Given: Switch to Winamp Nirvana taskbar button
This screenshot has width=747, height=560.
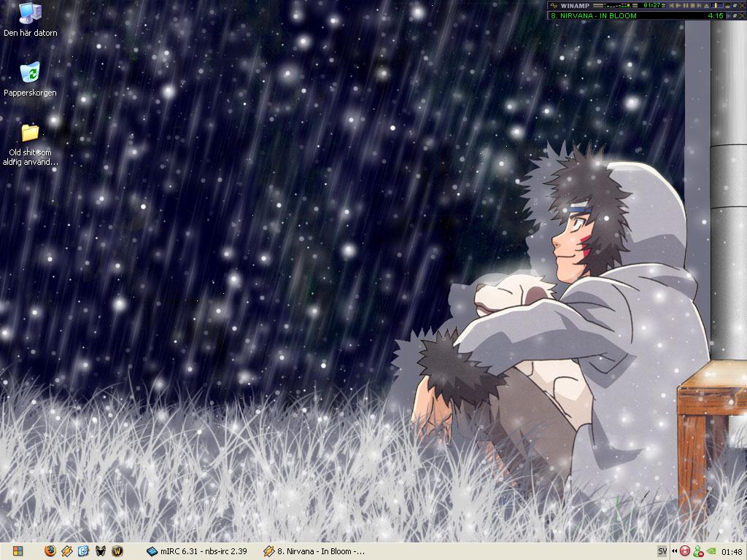Looking at the screenshot, I should click(314, 551).
